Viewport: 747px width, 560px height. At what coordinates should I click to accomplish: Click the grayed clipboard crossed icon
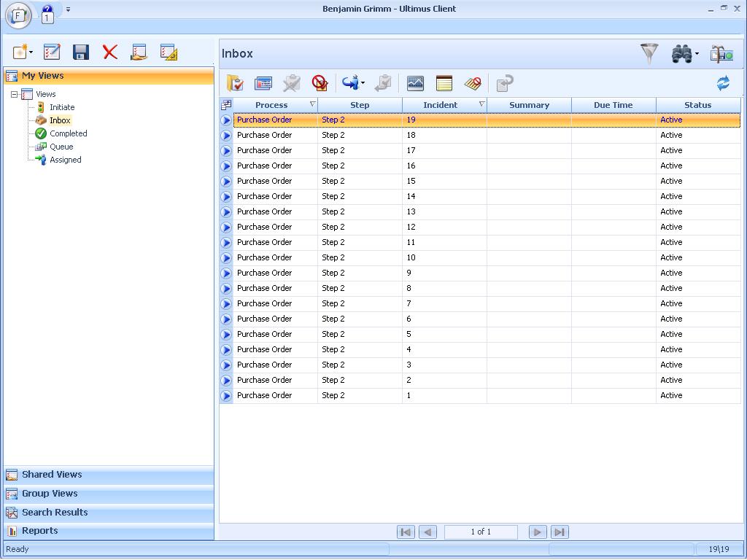pos(292,83)
